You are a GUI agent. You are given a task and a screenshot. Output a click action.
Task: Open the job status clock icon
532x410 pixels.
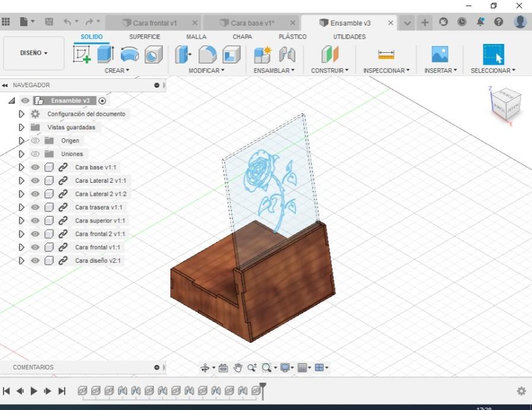coord(462,22)
